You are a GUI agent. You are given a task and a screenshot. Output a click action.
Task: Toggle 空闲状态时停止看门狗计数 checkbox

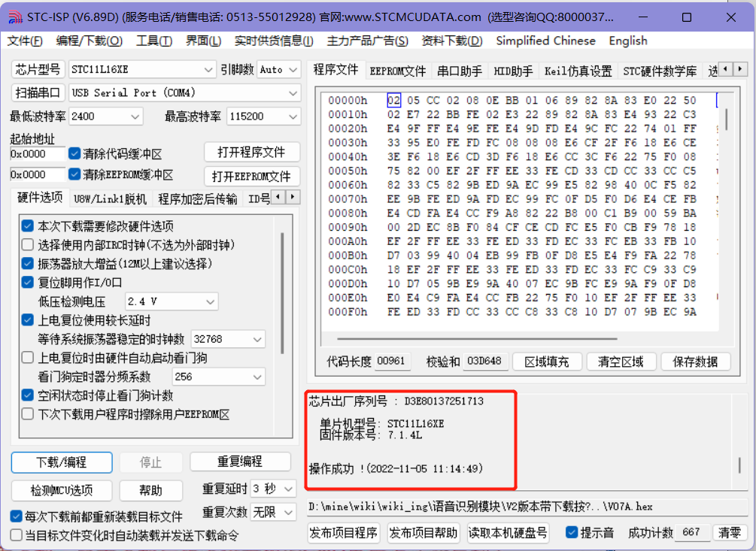click(28, 395)
